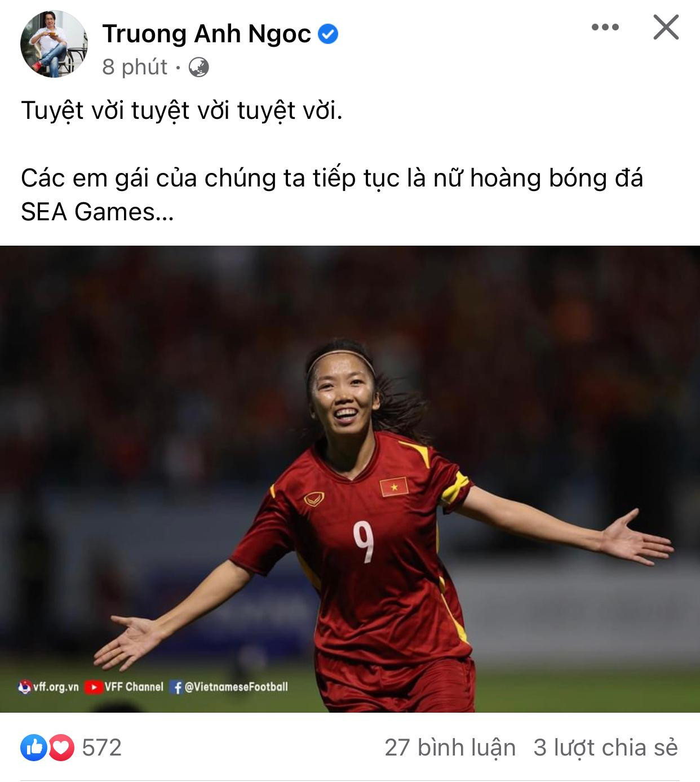The width and height of the screenshot is (700, 782).
Task: Open the footballer photo in full view
Action: pos(350,479)
